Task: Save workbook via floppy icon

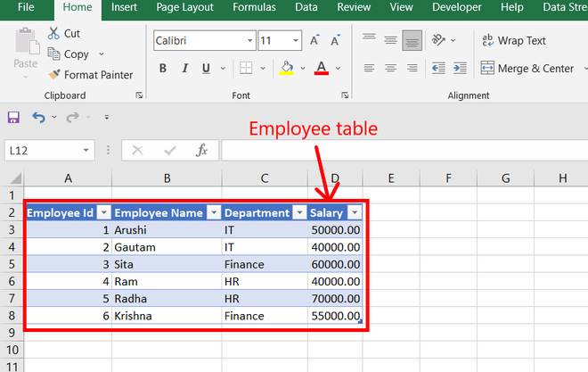Action: click(13, 118)
